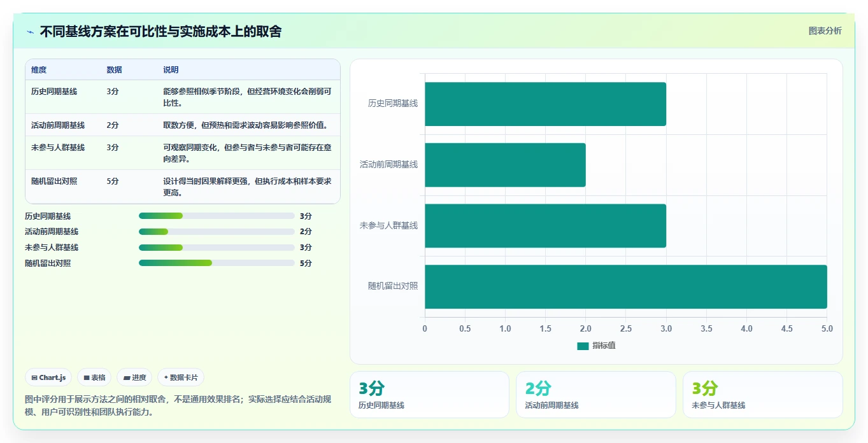Click the 说明 column header

[x=171, y=70]
